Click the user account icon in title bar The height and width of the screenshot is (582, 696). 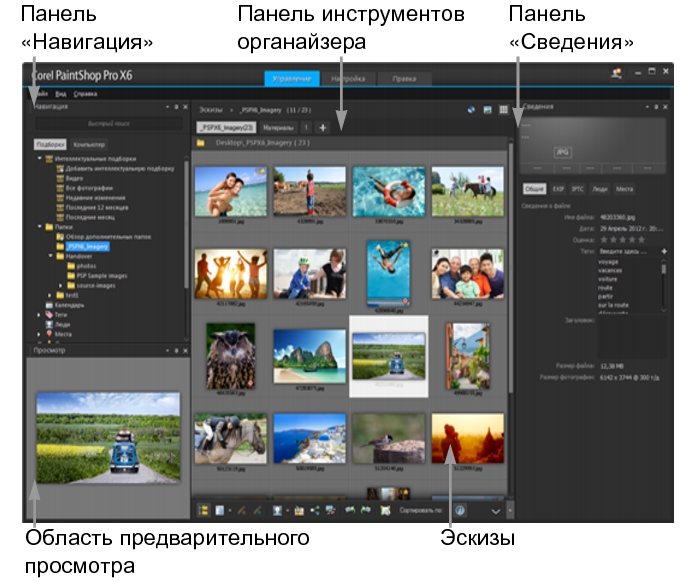coord(617,74)
